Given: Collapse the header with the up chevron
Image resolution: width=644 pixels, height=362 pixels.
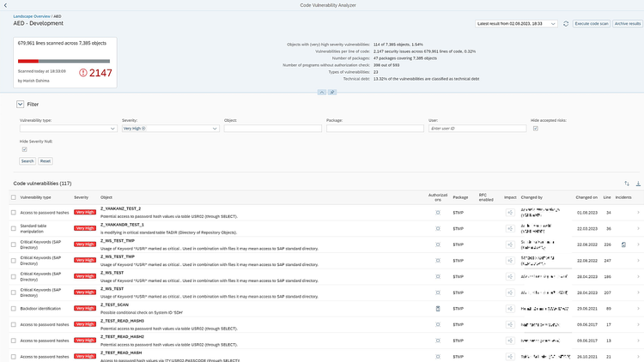Looking at the screenshot, I should 322,93.
